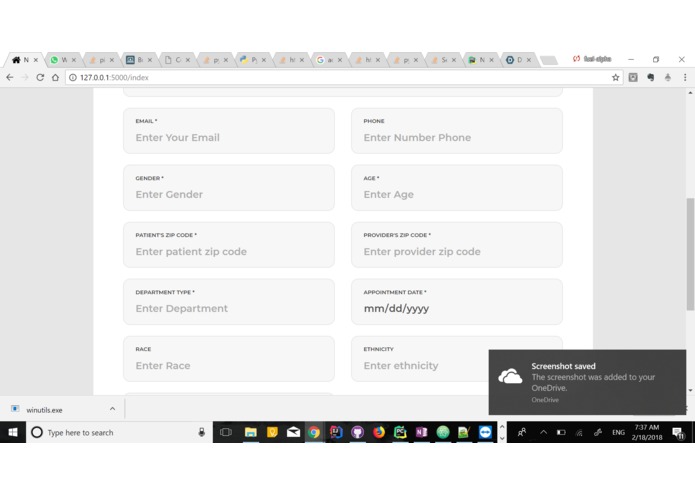Click the Type here to search box
This screenshot has width=695, height=494.
pos(120,432)
